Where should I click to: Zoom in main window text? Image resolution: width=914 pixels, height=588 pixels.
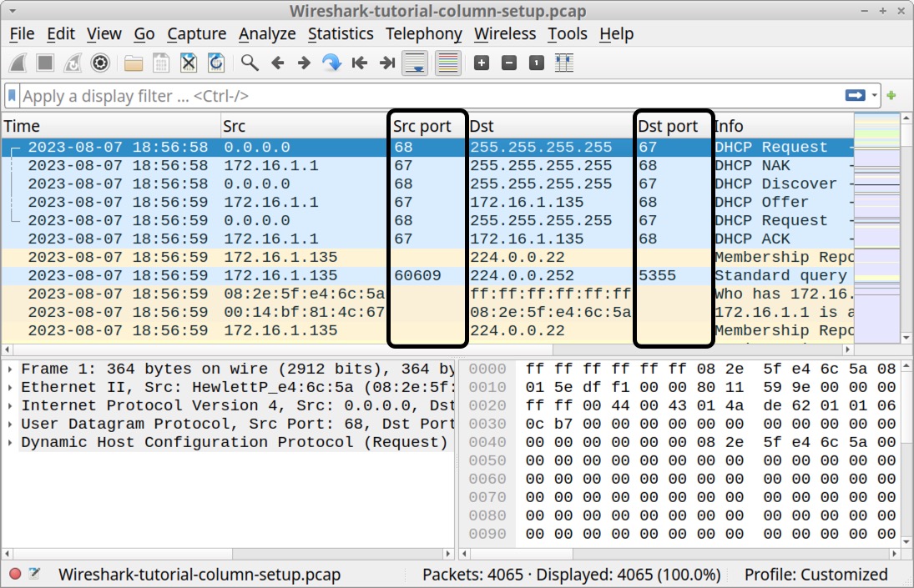click(482, 63)
